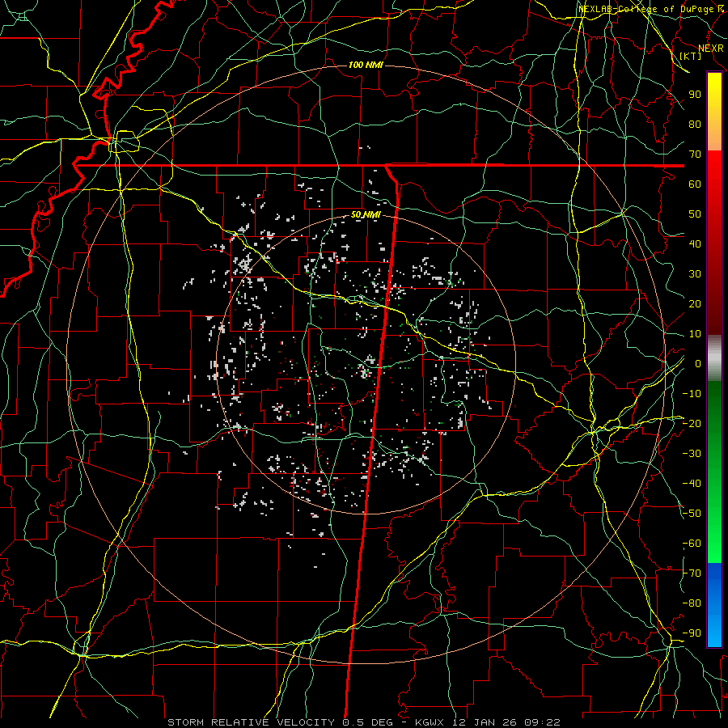728x728 pixels.
Task: Click the 20 label on velocity scale
Action: (x=695, y=303)
